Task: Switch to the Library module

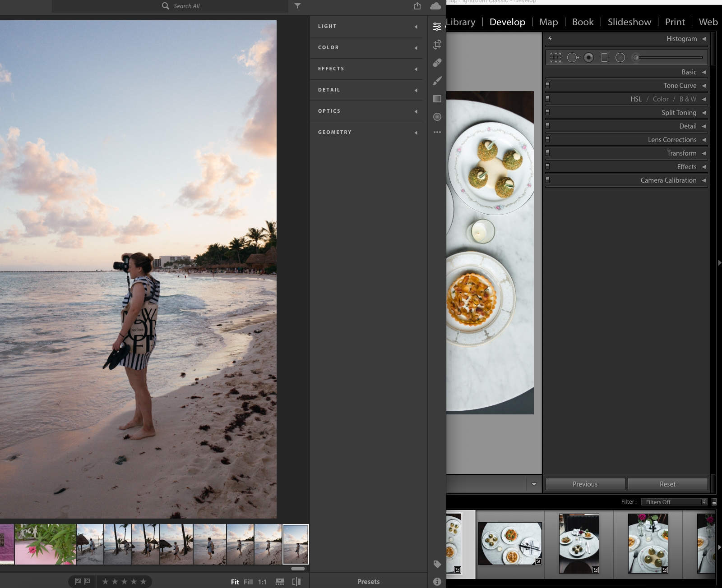Action: pos(461,22)
